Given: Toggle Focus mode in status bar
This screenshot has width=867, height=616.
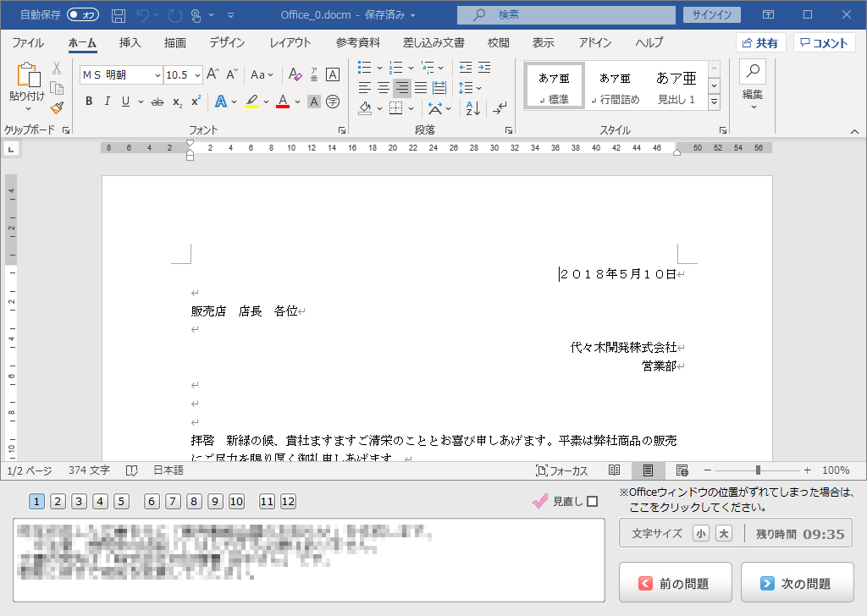Looking at the screenshot, I should [x=562, y=470].
